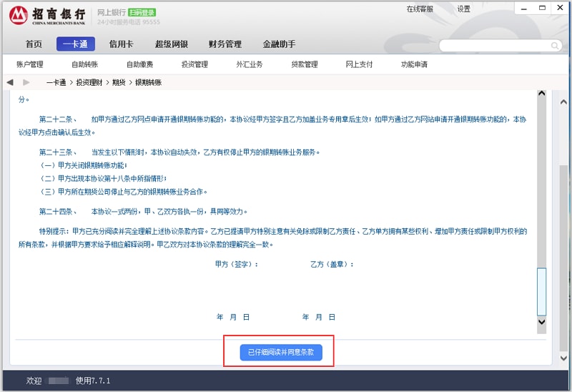This screenshot has height=392, width=572.
Task: Open the 账户管理 submenu
Action: click(x=30, y=64)
